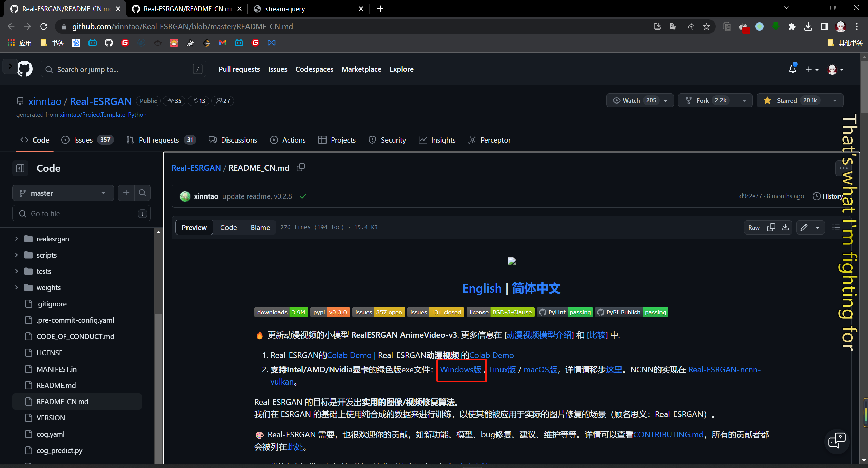
Task: Open a new browser tab
Action: (x=380, y=9)
